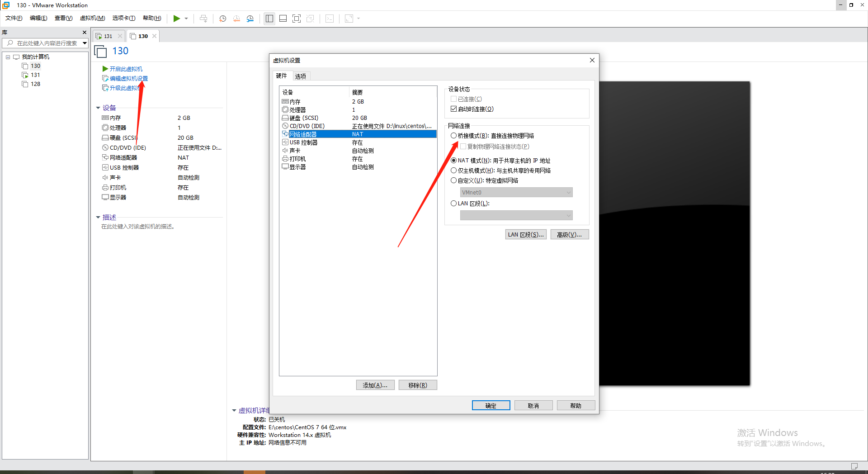The image size is (868, 474).
Task: Click the LAN 区段(S)... button
Action: point(526,234)
